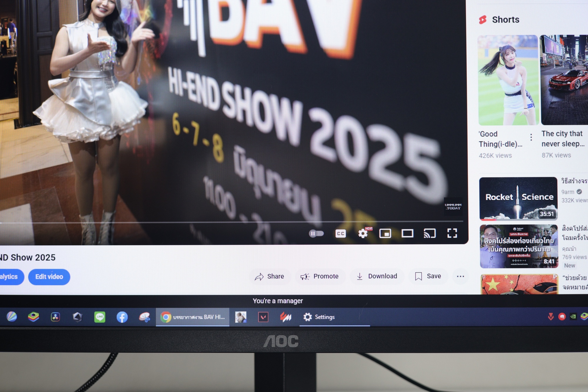The image size is (588, 392).
Task: Click 'The city that never sleep...' title
Action: [x=563, y=139]
